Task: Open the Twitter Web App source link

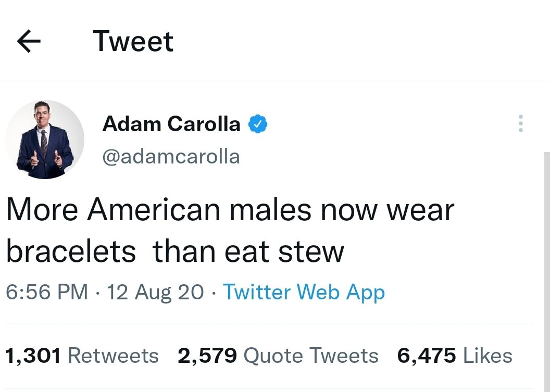Action: [x=304, y=293]
